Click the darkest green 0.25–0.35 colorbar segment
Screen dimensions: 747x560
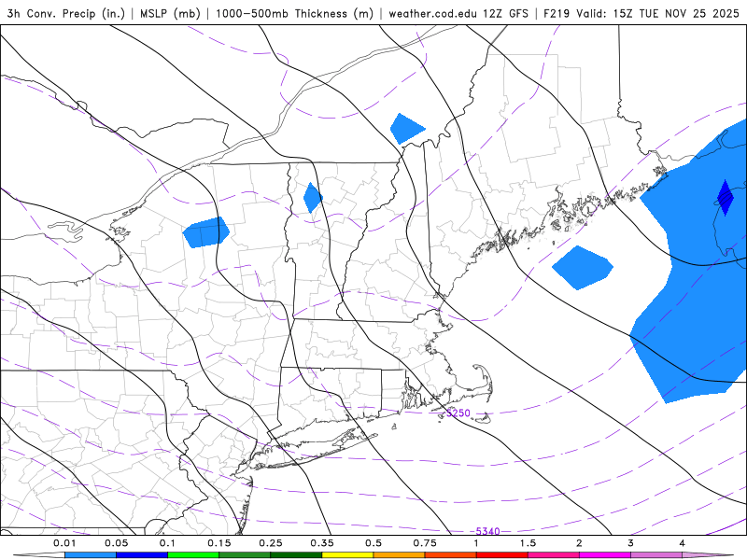296,555
